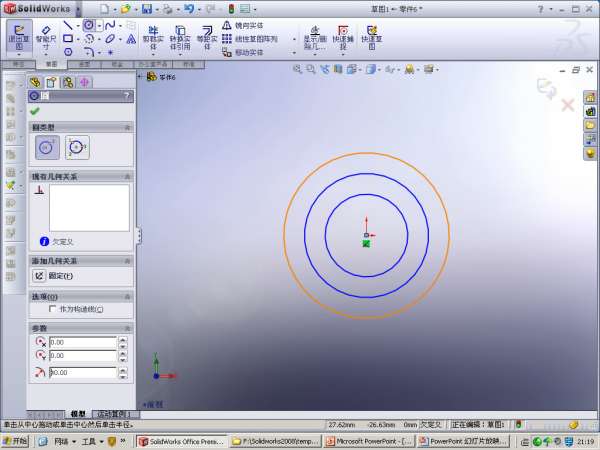
Task: Open the Exit Sketch dropdown arrow
Action: coord(19,55)
